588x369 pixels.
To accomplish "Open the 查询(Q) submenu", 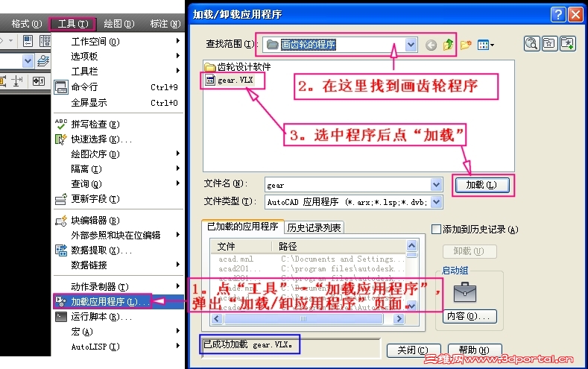I will (118, 183).
